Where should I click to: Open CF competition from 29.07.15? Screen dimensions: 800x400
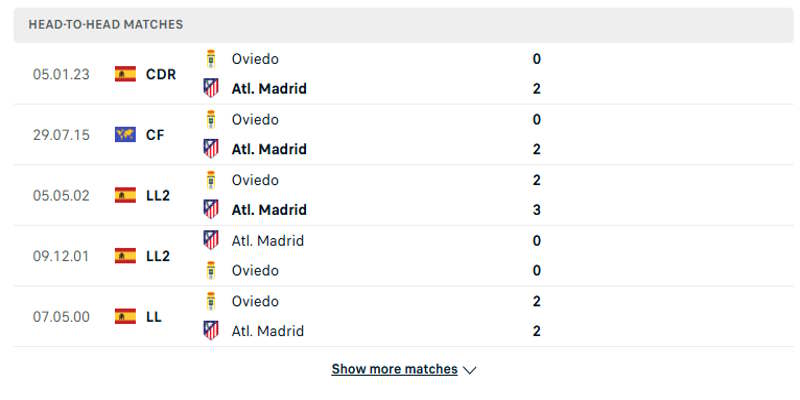(x=155, y=135)
